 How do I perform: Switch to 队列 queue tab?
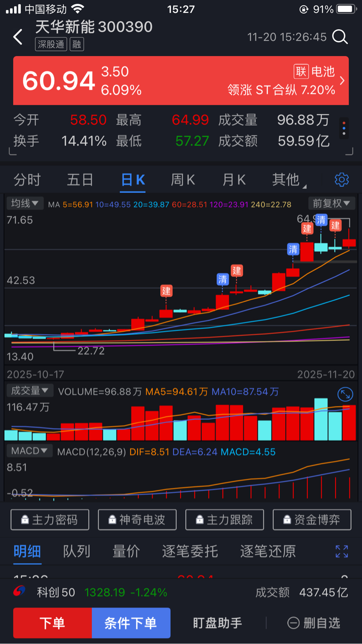point(76,551)
